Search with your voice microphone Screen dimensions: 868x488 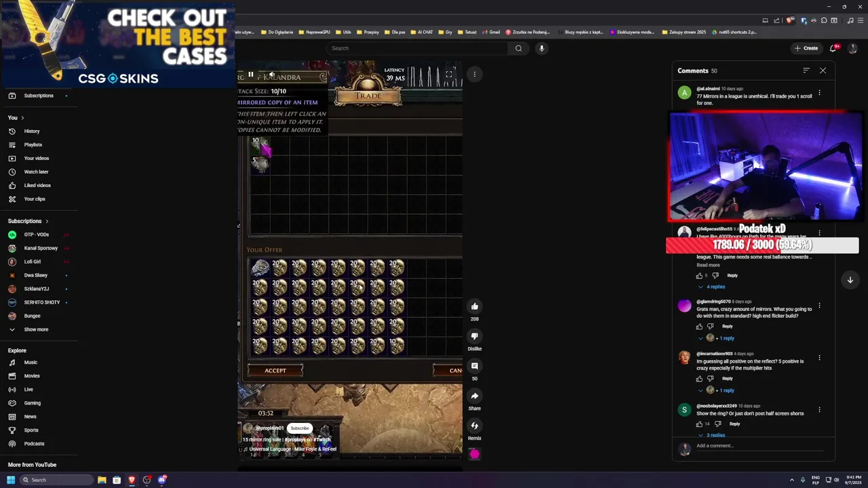click(541, 48)
